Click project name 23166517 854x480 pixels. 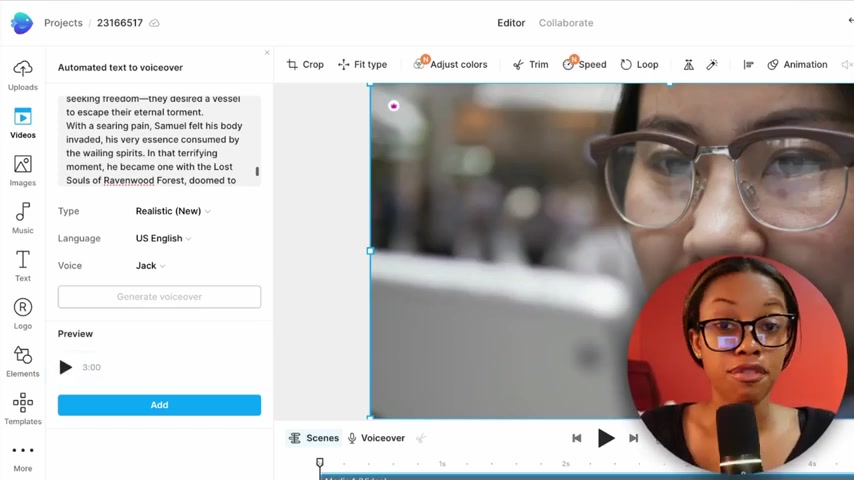pos(120,23)
